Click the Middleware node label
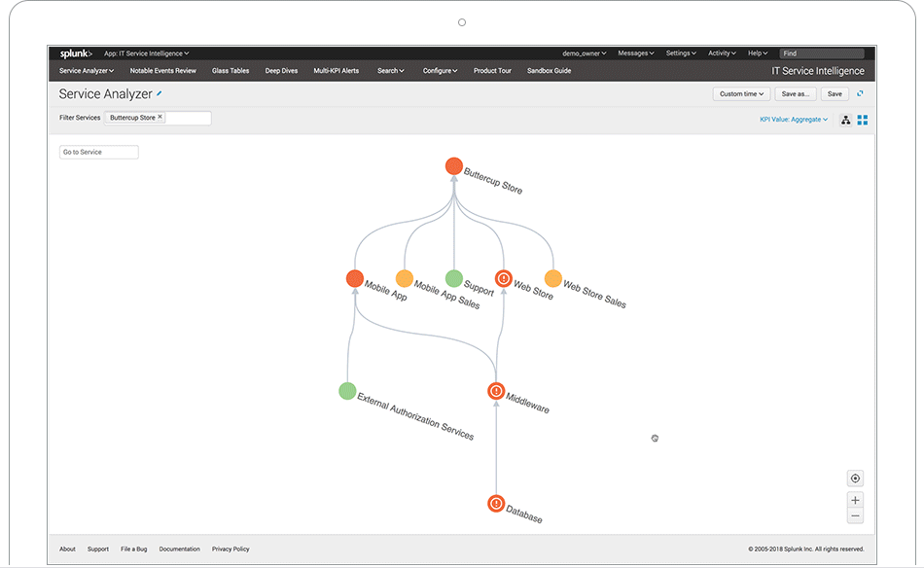This screenshot has height=568, width=924. pyautogui.click(x=527, y=404)
